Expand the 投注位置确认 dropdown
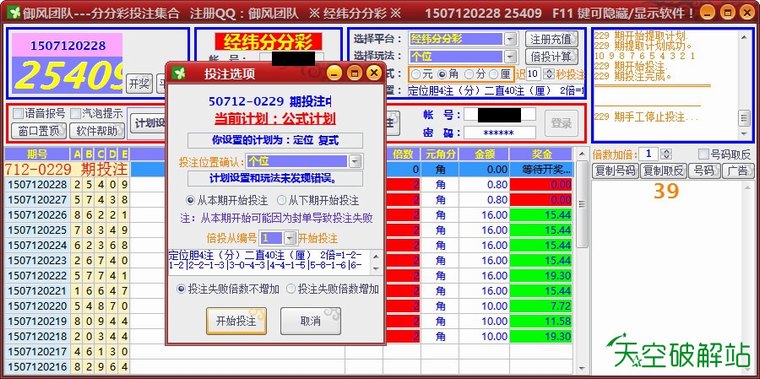Image resolution: width=760 pixels, height=379 pixels. (x=356, y=161)
